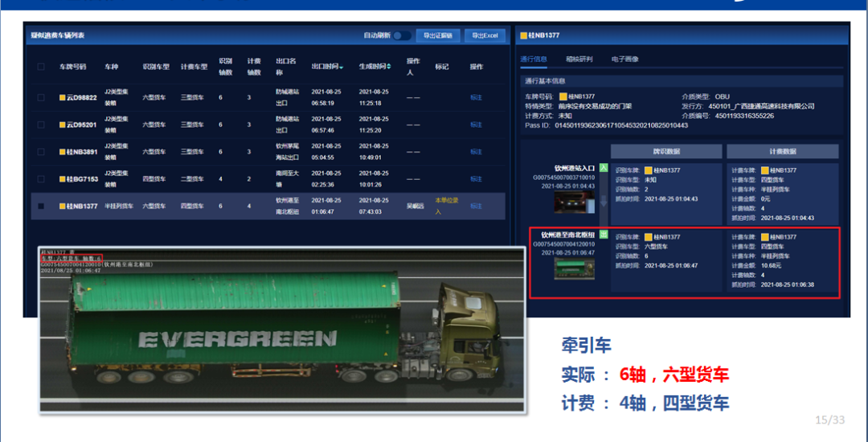868x442 pixels.
Task: Tick the checkbox for row 云D95201
Action: [x=41, y=125]
